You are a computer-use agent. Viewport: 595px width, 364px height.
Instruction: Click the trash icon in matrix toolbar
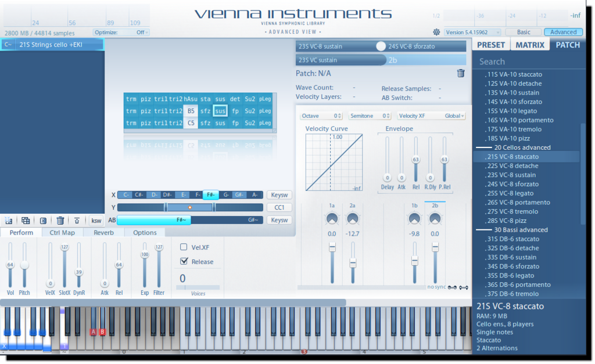tap(60, 220)
